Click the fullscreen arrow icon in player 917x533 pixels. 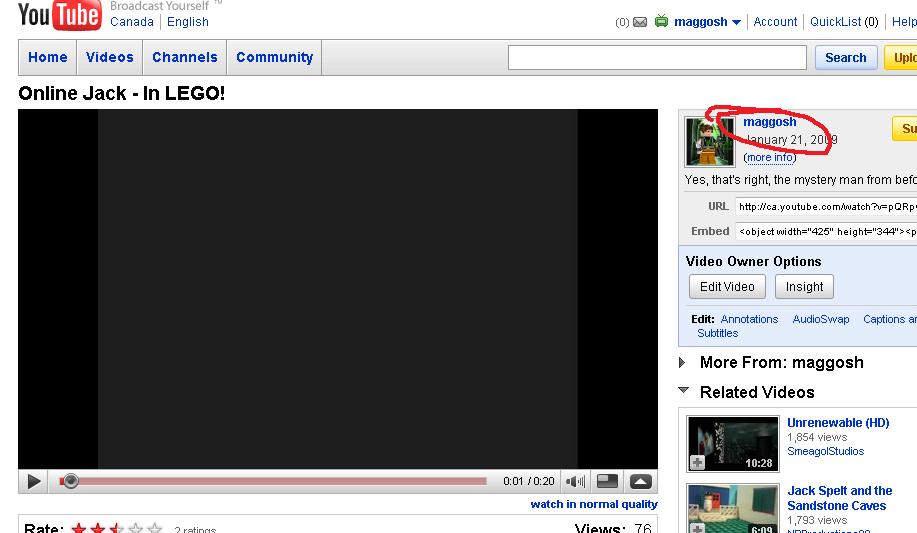[640, 482]
